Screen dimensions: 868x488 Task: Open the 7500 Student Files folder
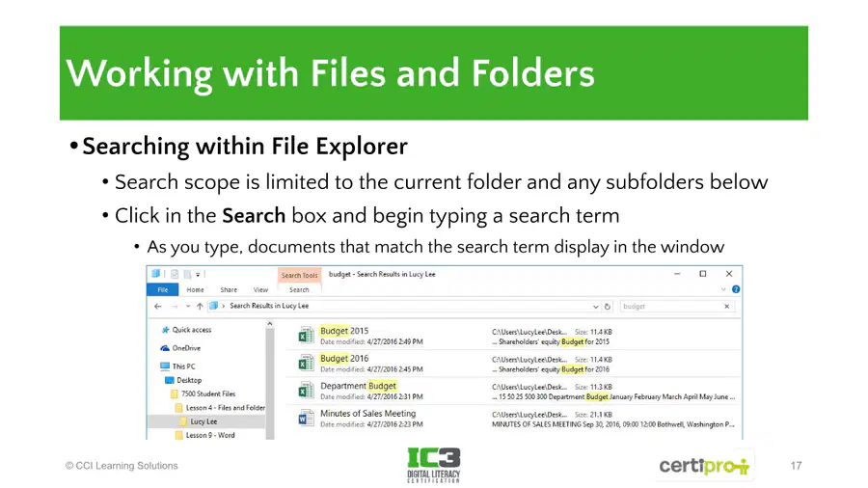point(208,393)
